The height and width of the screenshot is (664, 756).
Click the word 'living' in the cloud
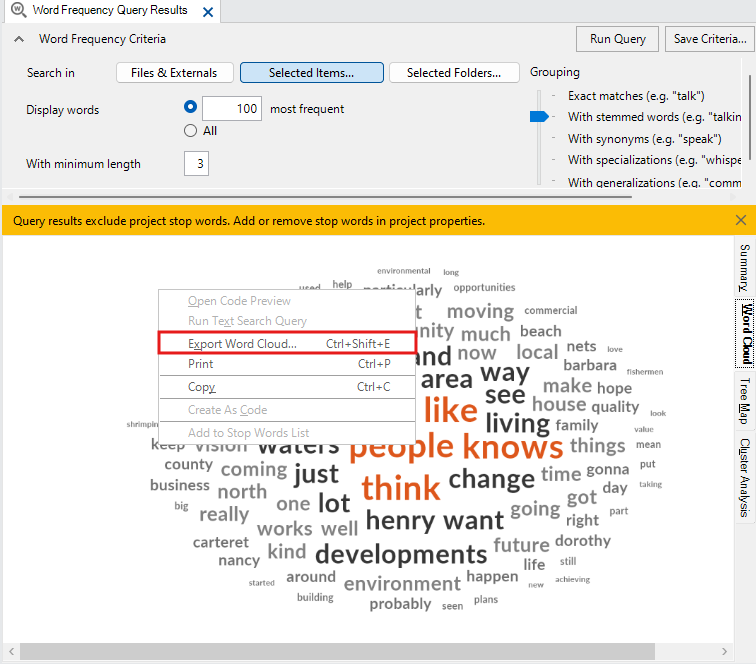coord(517,424)
